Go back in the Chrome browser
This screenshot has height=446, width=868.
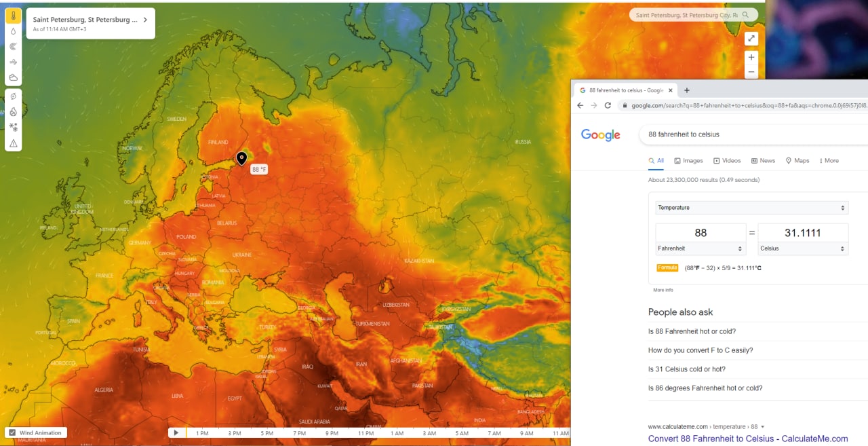[580, 105]
